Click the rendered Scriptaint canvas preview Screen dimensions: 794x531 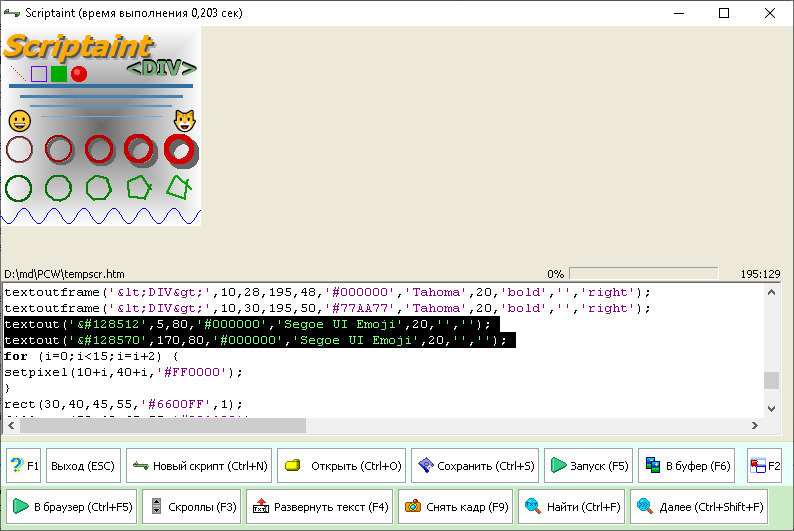(x=101, y=126)
